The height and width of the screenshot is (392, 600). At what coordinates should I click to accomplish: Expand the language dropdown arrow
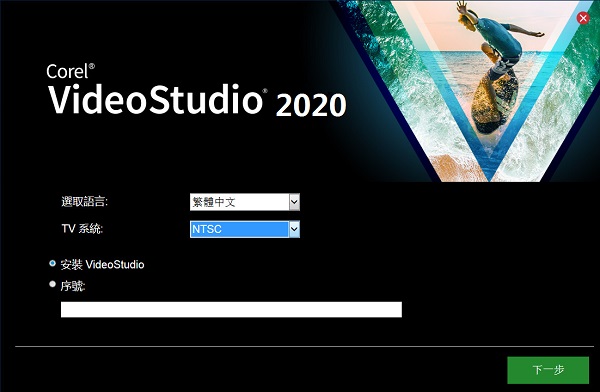pyautogui.click(x=294, y=202)
